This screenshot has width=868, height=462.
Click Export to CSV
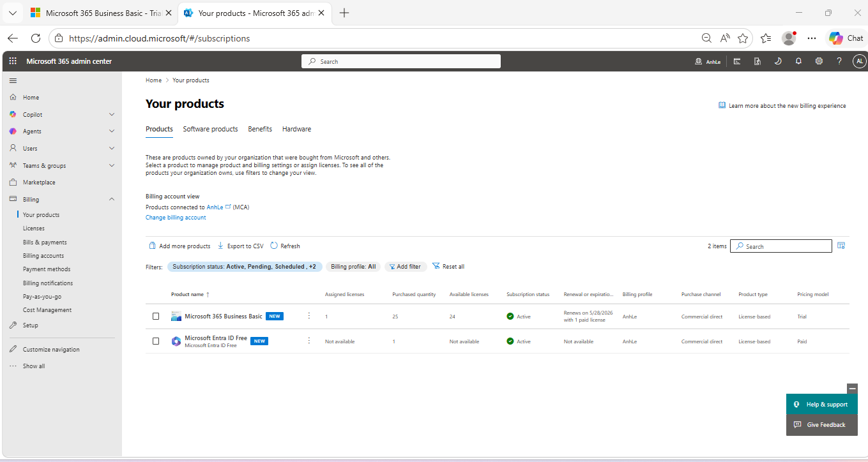(x=240, y=246)
